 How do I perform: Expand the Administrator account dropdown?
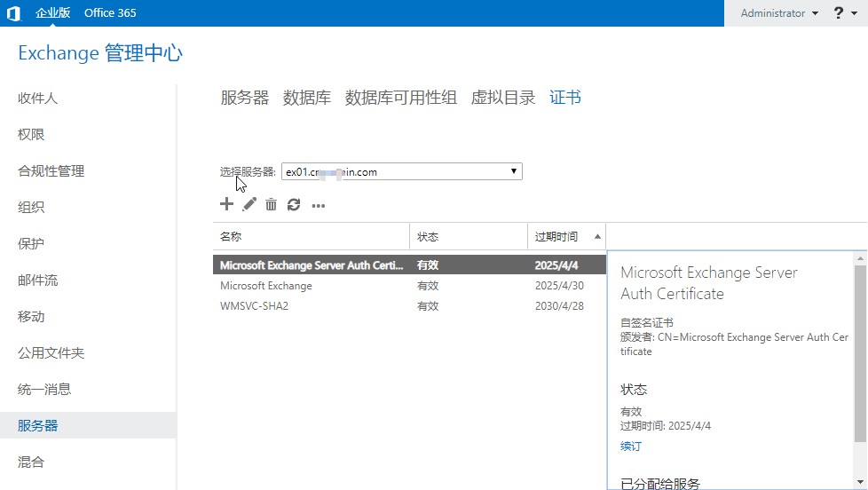pyautogui.click(x=779, y=13)
